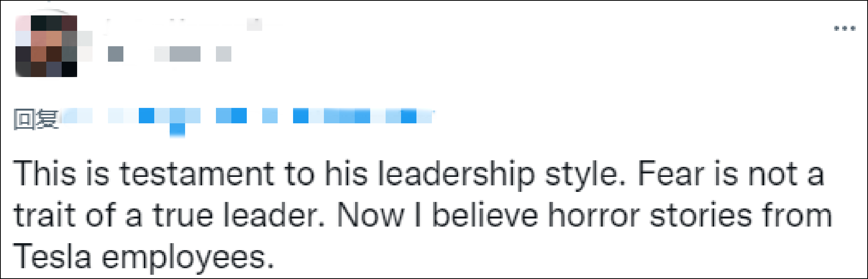Click the small blurred badge after display name
Image resolution: width=868 pixels, height=279 pixels.
click(255, 25)
